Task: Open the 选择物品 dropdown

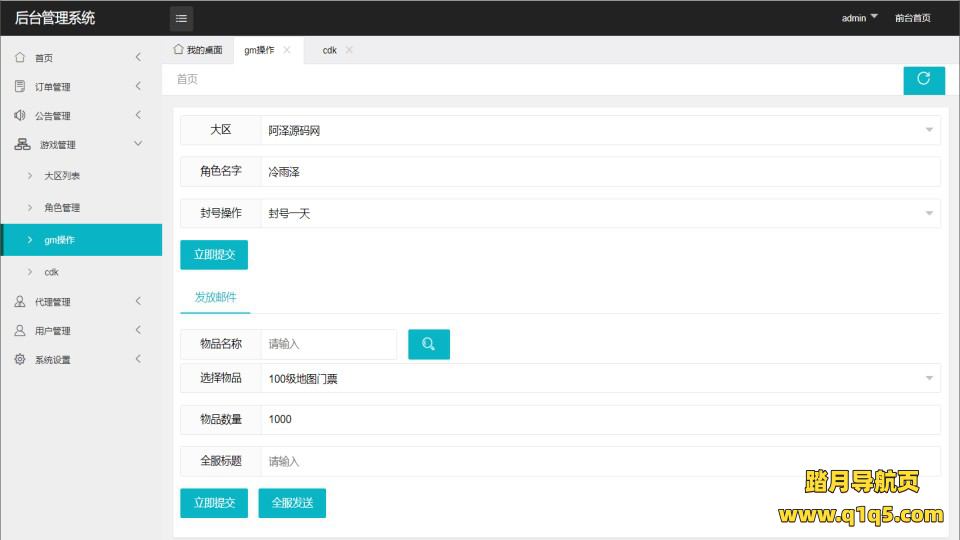Action: tap(600, 378)
